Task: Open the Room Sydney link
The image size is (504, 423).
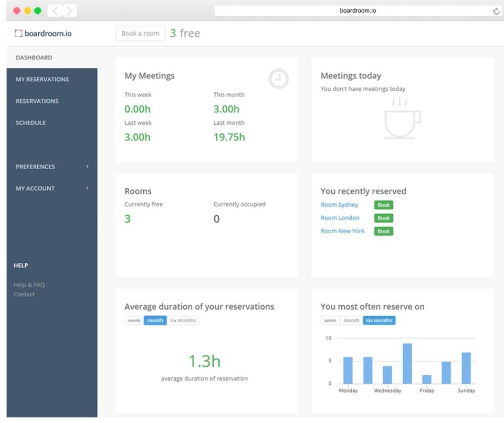Action: click(x=339, y=205)
